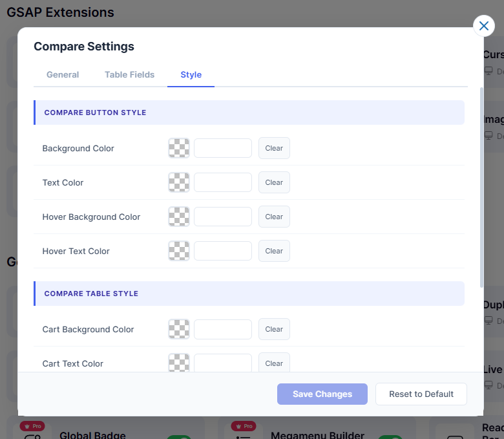Viewport: 504px width, 439px height.
Task: Clear the Text Color value
Action: (x=274, y=182)
